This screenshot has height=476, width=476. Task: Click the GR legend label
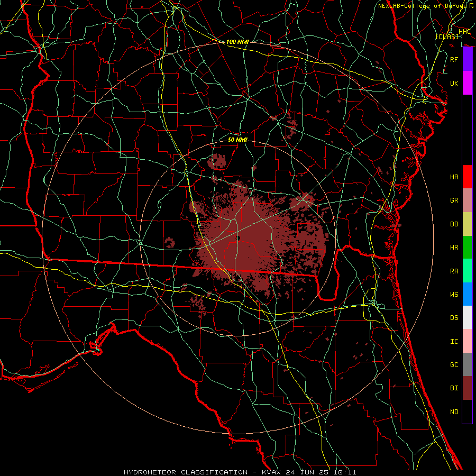[x=454, y=200]
